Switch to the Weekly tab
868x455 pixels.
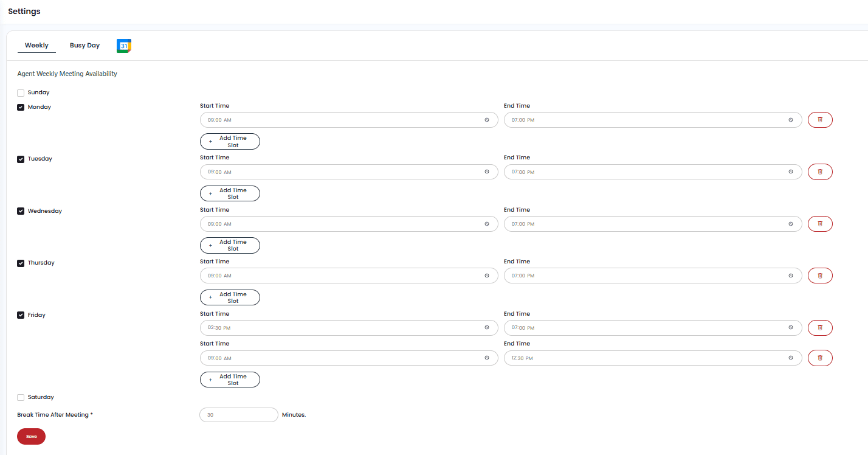(x=36, y=46)
